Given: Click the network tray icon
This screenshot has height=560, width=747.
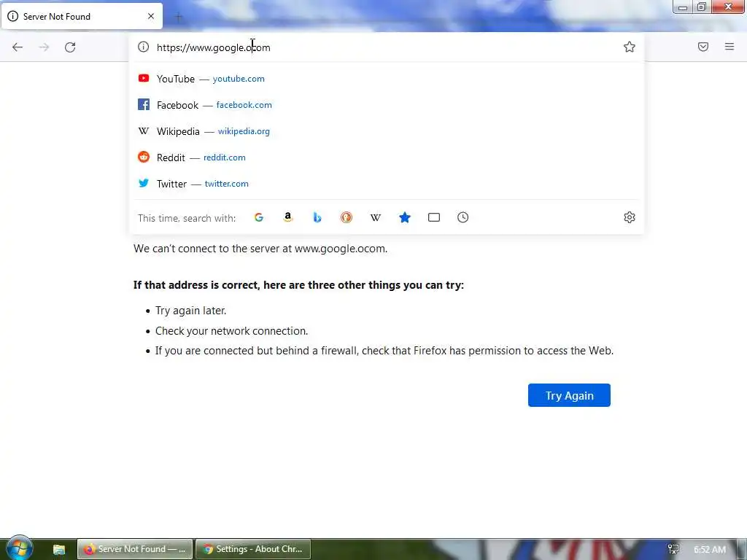Looking at the screenshot, I should tap(673, 549).
